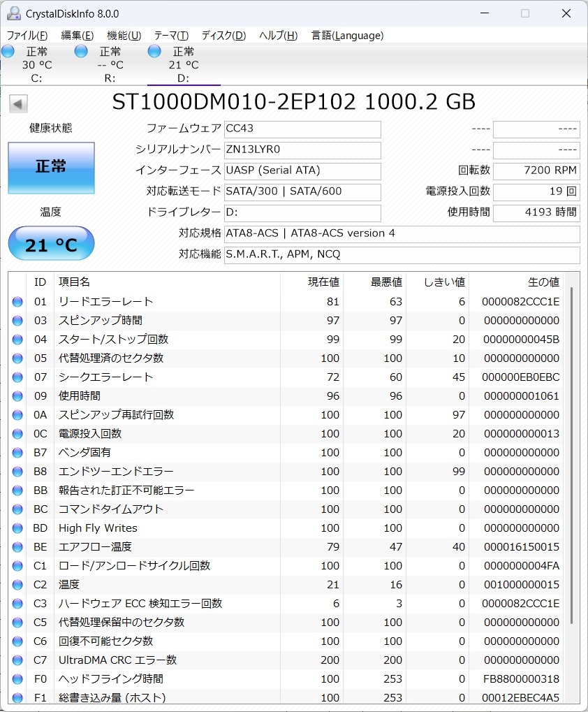Click the firmware field CC43
This screenshot has width=588, height=712.
pyautogui.click(x=302, y=129)
